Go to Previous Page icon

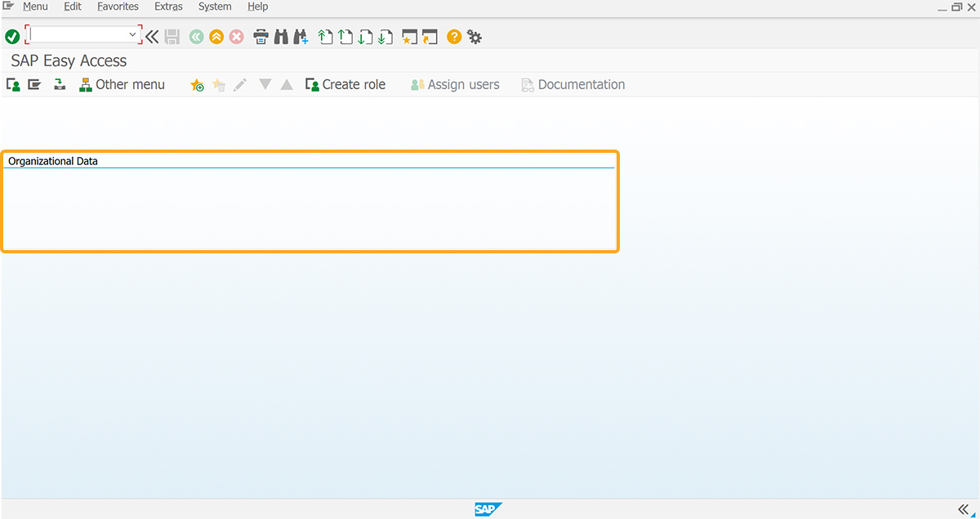pos(345,37)
